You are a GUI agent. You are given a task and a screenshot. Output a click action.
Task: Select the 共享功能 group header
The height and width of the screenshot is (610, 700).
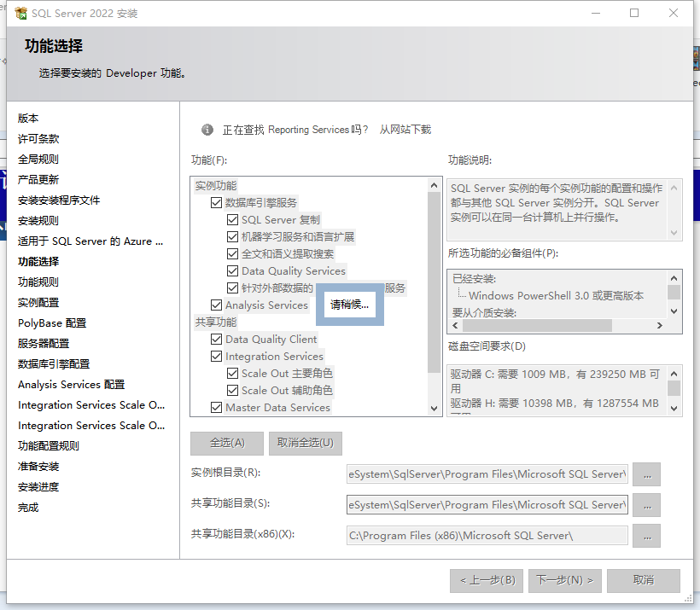pos(216,322)
